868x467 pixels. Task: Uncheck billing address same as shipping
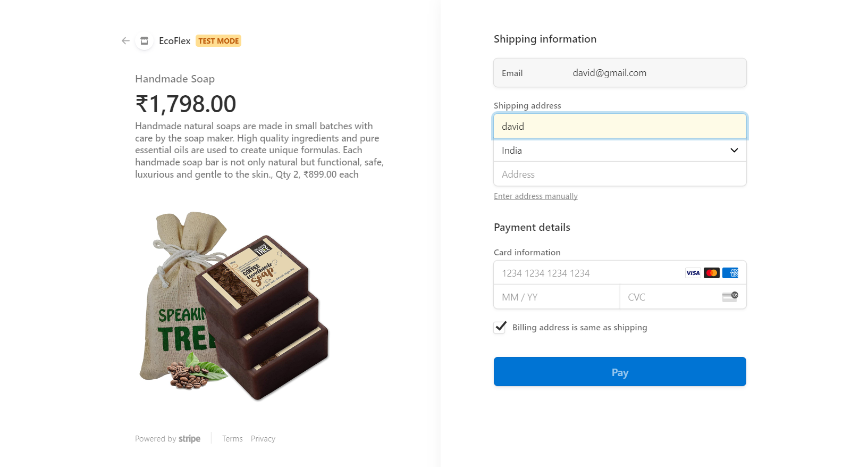point(500,327)
